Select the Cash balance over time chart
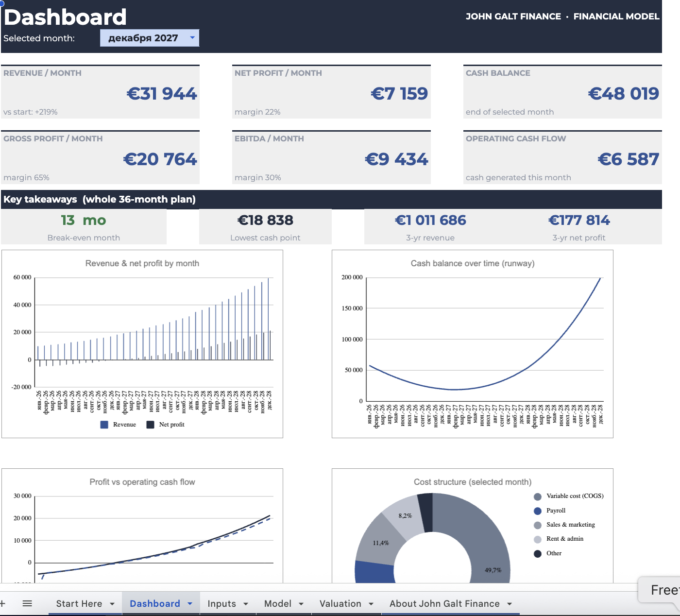 tap(473, 344)
